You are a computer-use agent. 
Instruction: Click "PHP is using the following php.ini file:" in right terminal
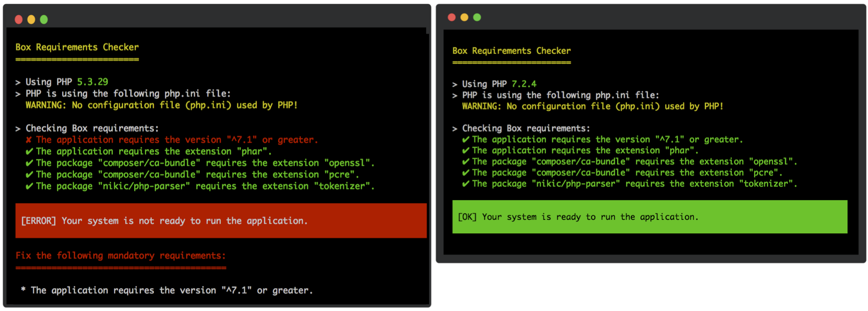(x=561, y=95)
